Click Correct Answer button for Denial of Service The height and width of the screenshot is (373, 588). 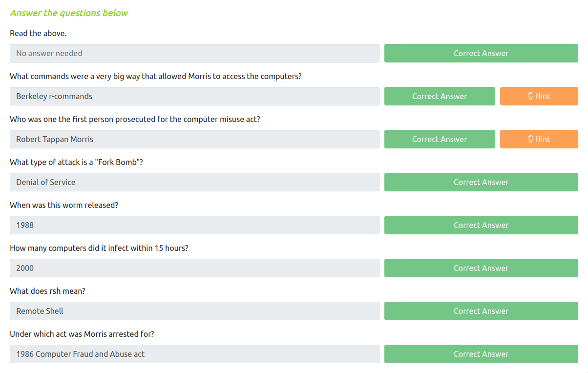[x=481, y=182]
